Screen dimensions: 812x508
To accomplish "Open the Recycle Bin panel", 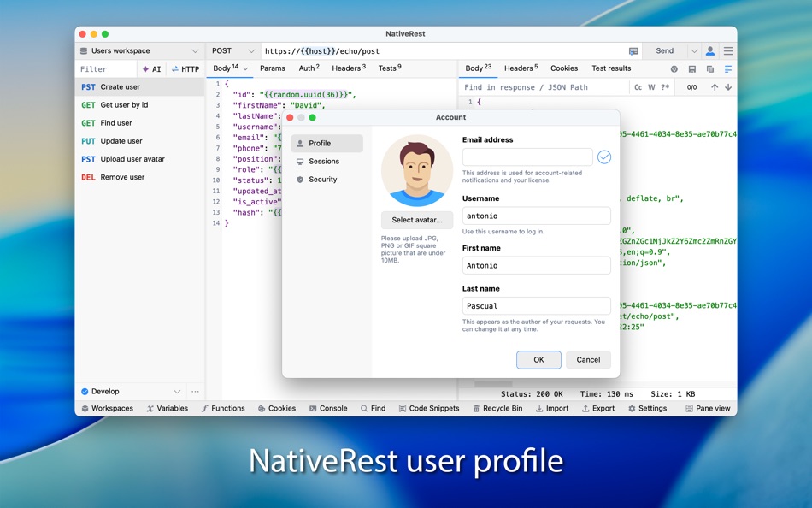I will pos(498,408).
